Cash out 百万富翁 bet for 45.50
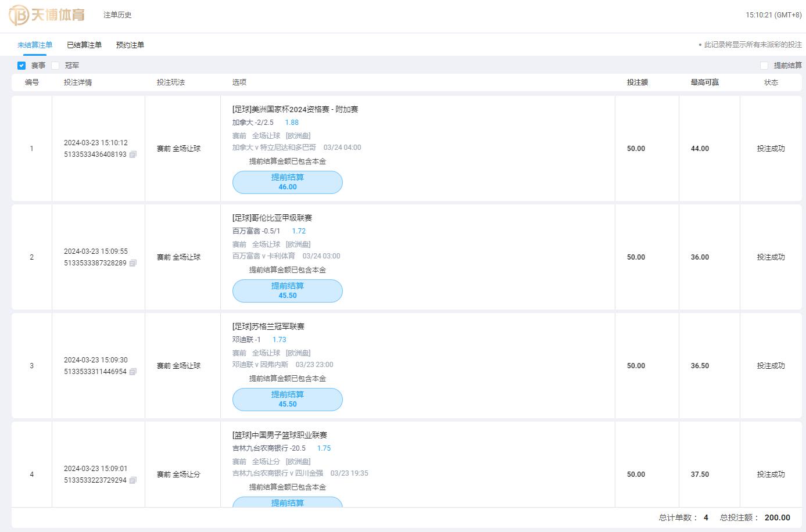 coord(288,291)
